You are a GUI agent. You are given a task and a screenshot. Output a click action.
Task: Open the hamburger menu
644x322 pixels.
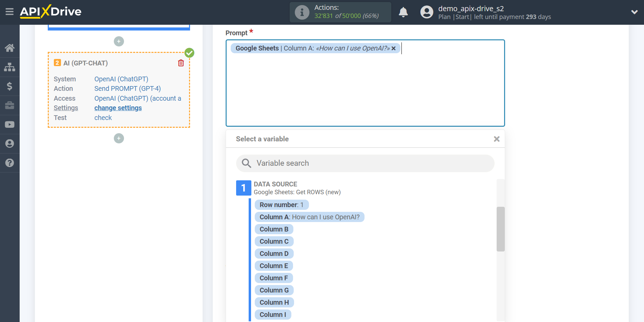click(9, 12)
